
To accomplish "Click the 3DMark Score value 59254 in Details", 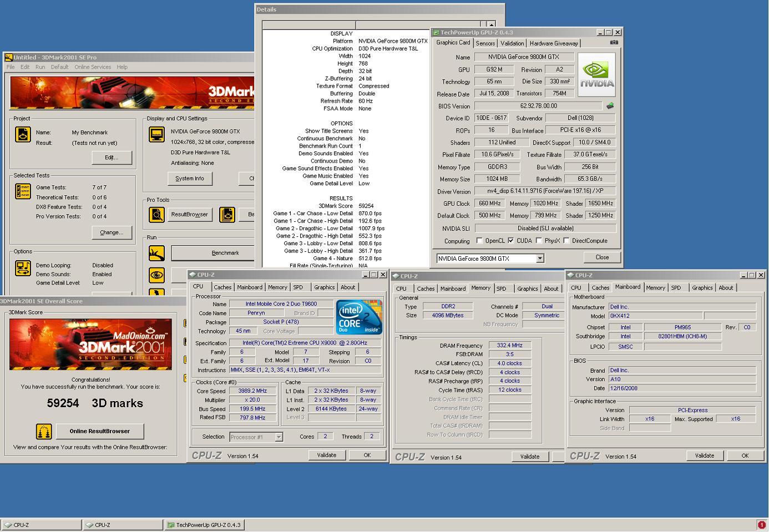I will 366,206.
